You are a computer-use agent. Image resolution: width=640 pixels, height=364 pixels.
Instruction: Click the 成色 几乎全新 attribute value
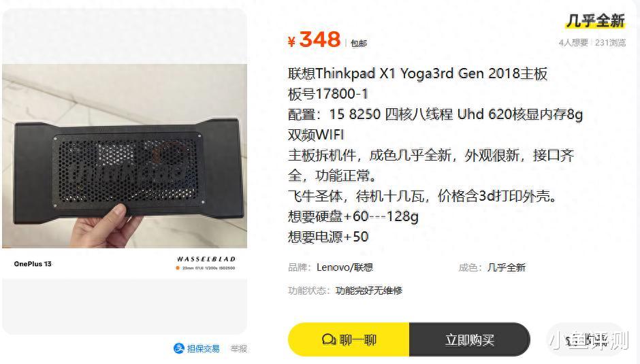(506, 267)
